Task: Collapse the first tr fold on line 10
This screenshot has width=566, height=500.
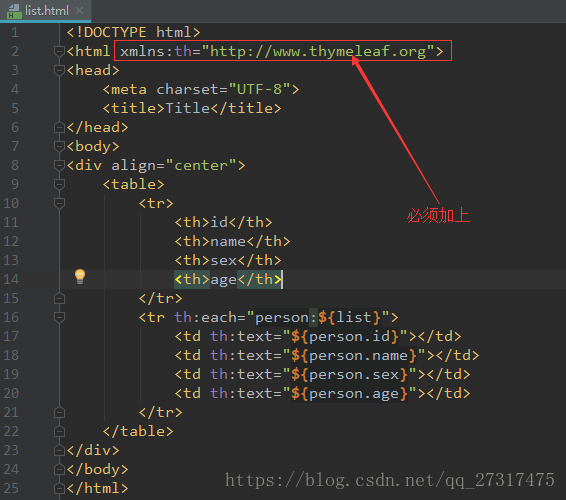Action: (59, 203)
